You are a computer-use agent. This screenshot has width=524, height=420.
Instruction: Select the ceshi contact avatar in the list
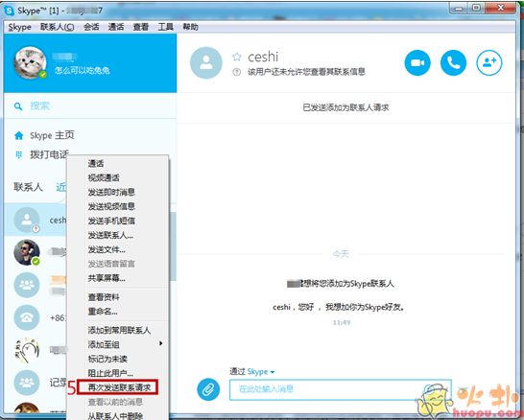tap(27, 220)
